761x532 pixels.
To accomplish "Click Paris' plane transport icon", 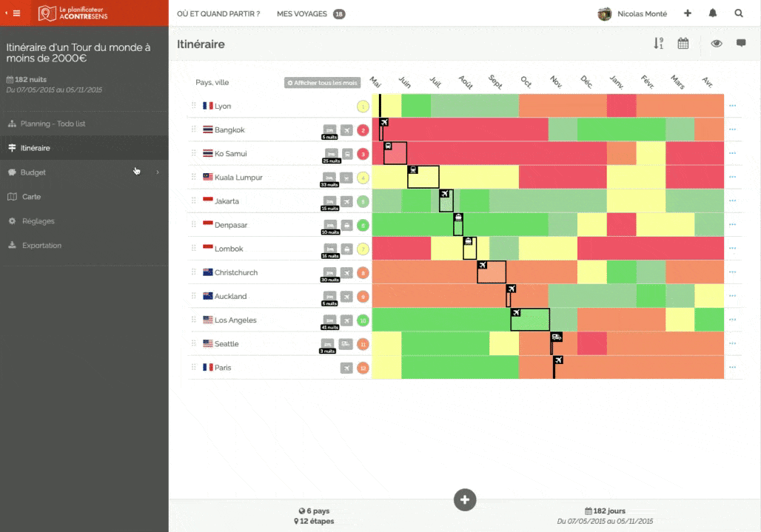I will [x=346, y=368].
